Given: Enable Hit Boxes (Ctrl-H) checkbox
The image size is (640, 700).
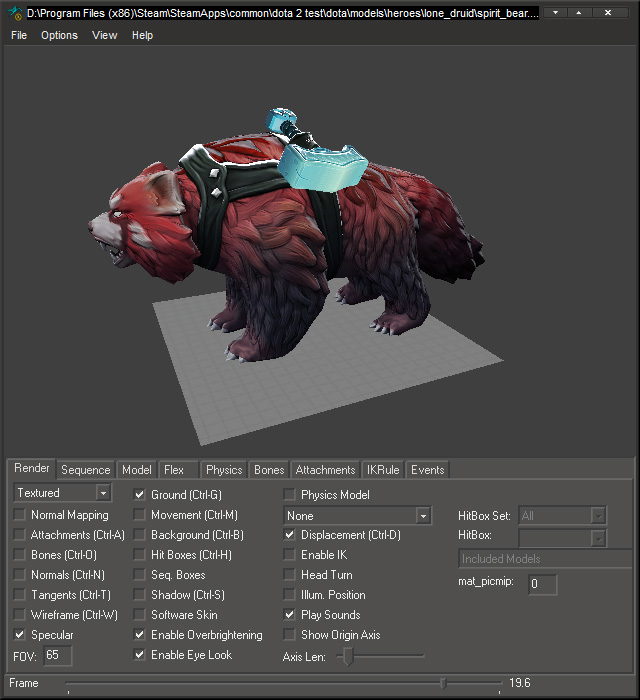Looking at the screenshot, I should coord(140,555).
